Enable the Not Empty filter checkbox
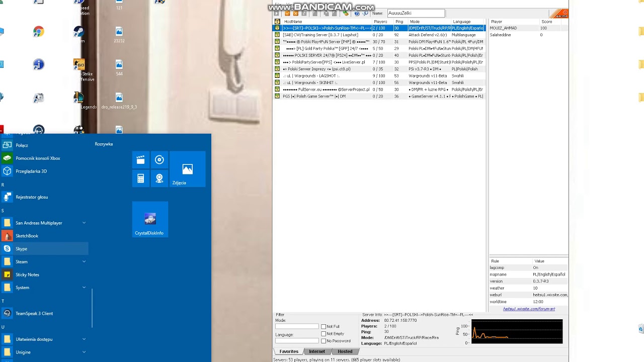644x362 pixels. (324, 334)
